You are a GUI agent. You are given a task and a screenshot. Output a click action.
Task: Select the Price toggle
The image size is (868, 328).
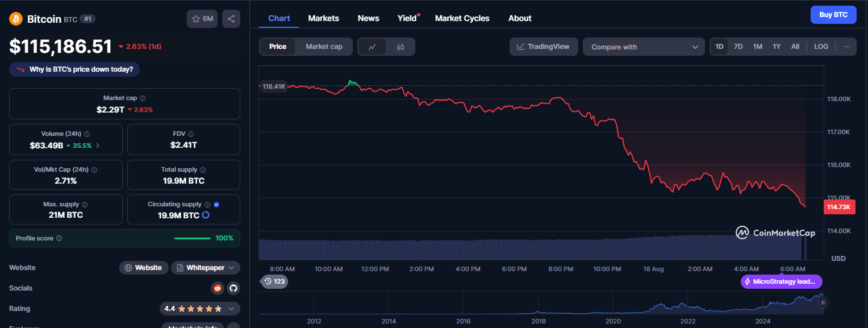coord(278,47)
